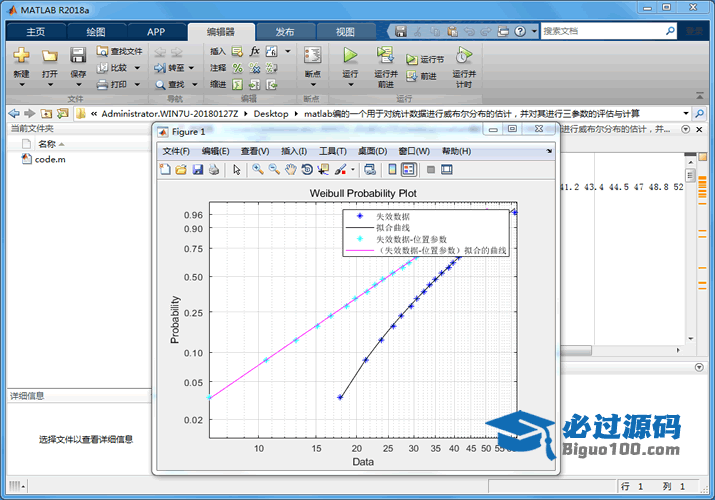Open the figure's Help (帮助(H)) menu

456,151
